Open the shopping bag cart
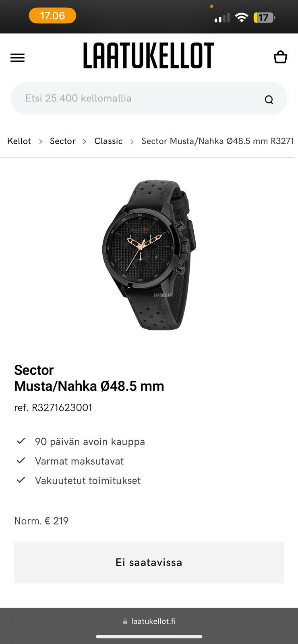298x644 pixels. point(280,57)
